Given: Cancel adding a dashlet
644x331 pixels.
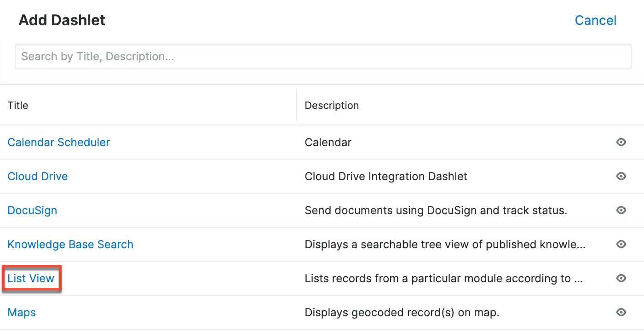Looking at the screenshot, I should coord(595,20).
